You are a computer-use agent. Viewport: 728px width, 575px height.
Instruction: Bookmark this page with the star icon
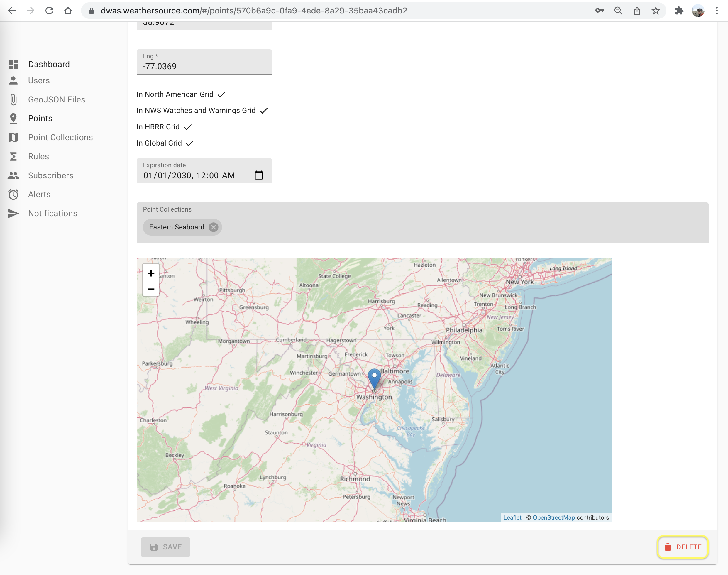(656, 11)
